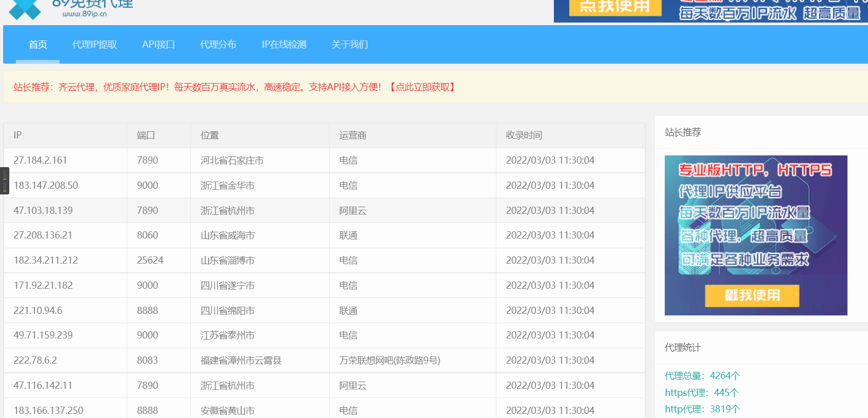The width and height of the screenshot is (868, 418).
Task: Select IP cell 222.78.6.2
Action: click(x=35, y=361)
